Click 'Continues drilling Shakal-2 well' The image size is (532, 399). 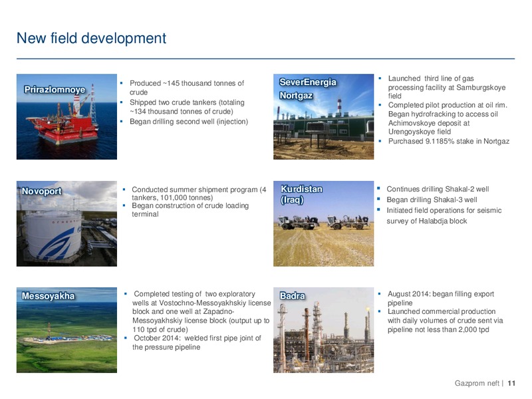[438, 189]
